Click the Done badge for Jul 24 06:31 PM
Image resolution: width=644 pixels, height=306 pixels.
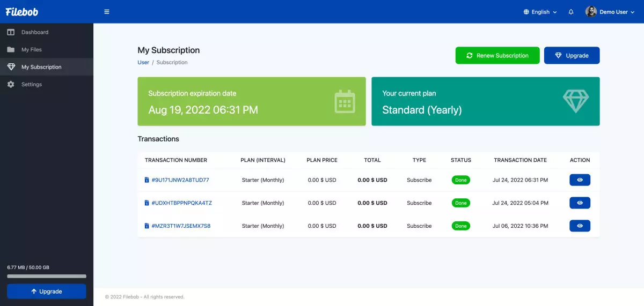(x=461, y=180)
